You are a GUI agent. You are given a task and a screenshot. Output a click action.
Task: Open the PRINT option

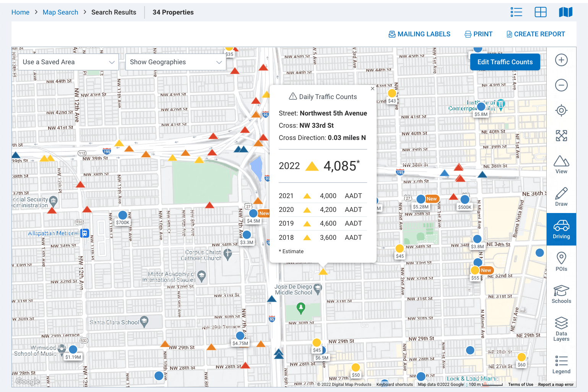478,34
